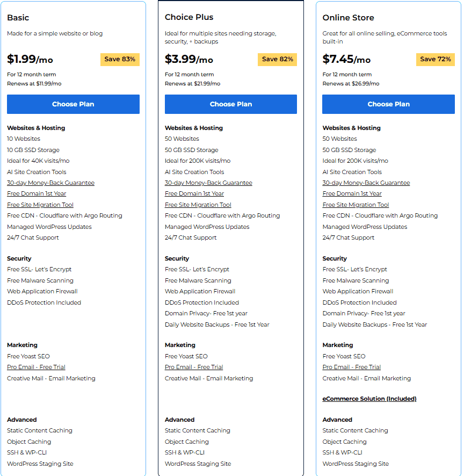Open Choice Plus Free Site Migration Tool link
This screenshot has height=476, width=464.
click(198, 205)
